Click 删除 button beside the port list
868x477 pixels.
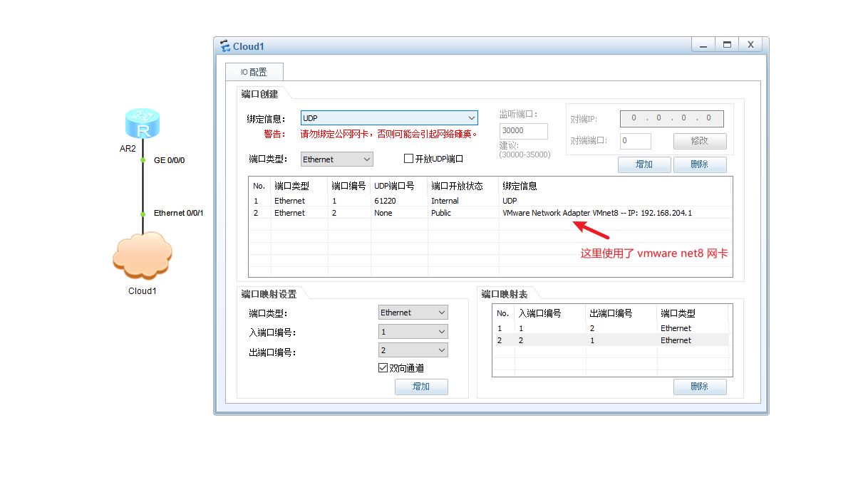click(x=700, y=164)
